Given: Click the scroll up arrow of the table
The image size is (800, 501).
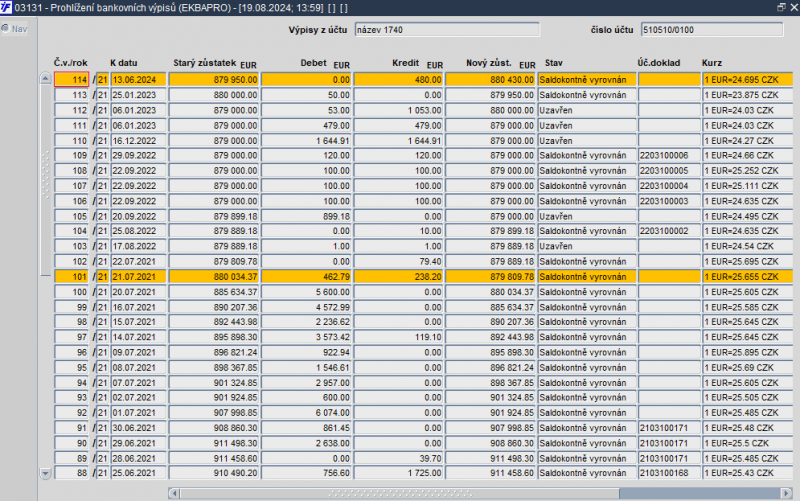Looking at the screenshot, I should [x=45, y=79].
